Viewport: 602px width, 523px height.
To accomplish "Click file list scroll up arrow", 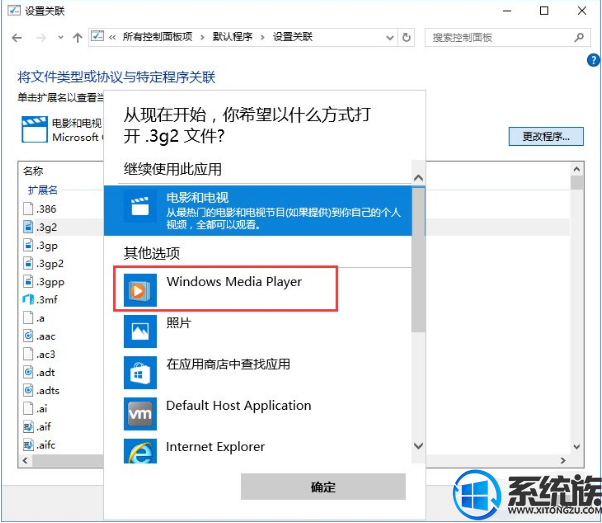I will point(577,169).
